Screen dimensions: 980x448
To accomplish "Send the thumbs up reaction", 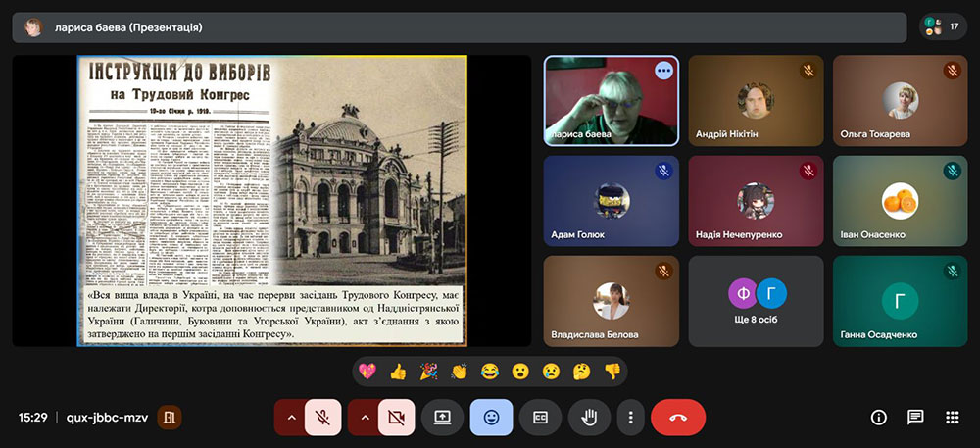I will (398, 372).
